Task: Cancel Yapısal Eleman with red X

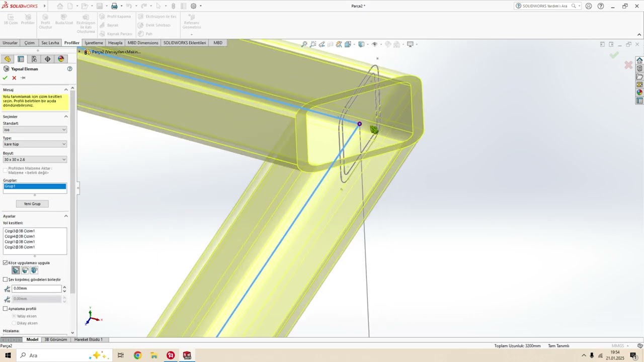Action: point(14,78)
